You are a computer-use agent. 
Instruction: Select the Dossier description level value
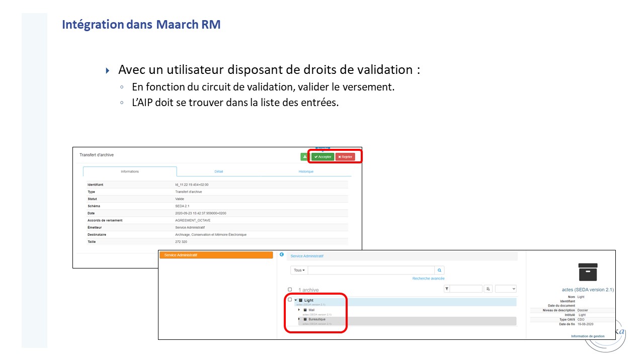tap(583, 310)
